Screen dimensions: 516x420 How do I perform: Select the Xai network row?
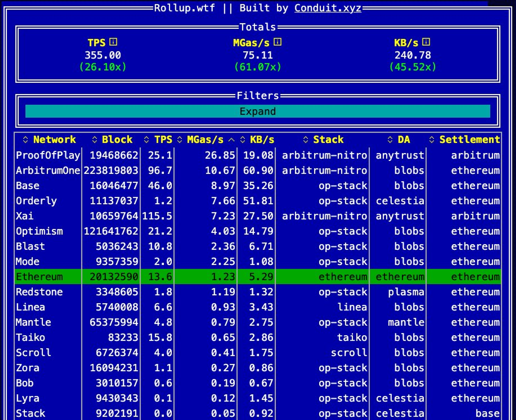tap(25, 216)
